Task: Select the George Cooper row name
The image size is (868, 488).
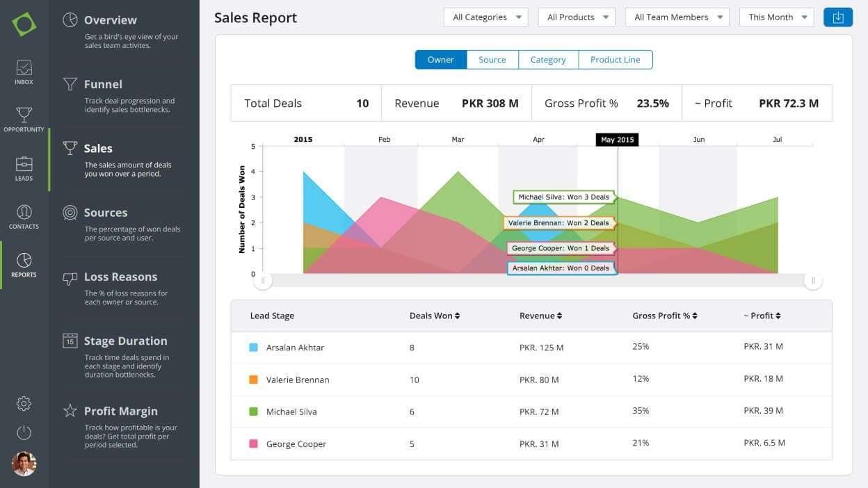Action: coord(296,444)
